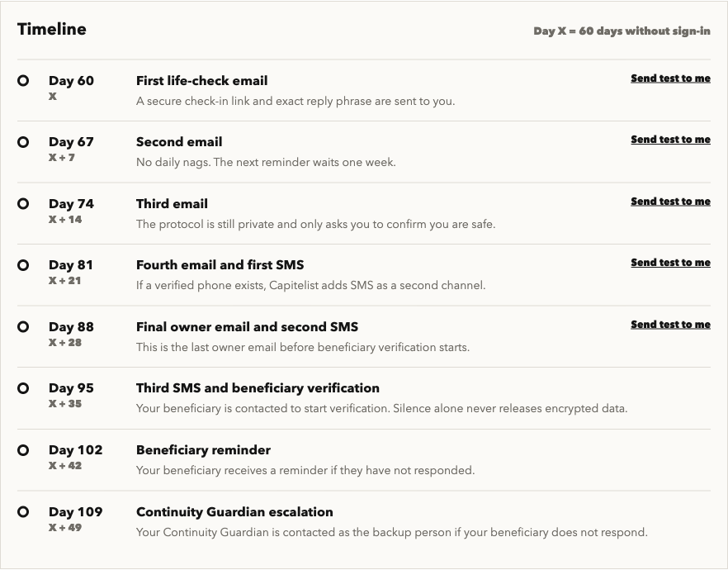Screen dimensions: 728x570
Task: Send test to me for Second email
Action: click(670, 140)
